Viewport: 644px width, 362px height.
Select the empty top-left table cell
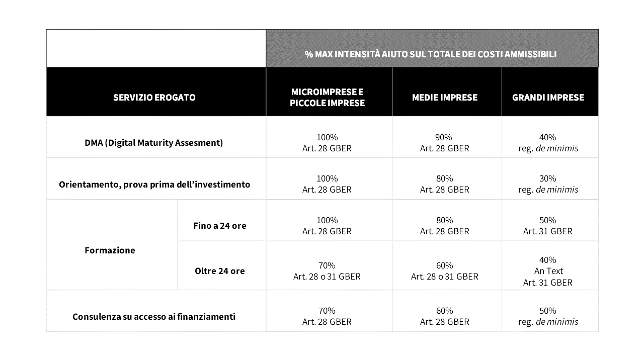pos(156,49)
